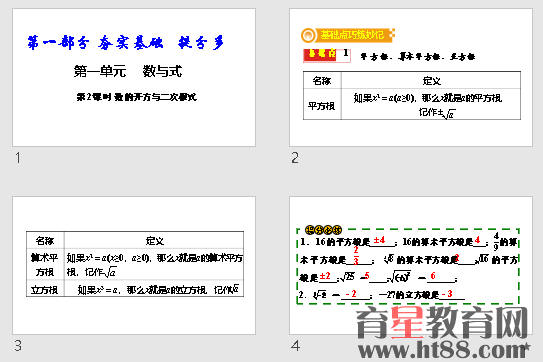Viewport: 543px width, 362px height.
Task: Select slide 3 thumbnail with 算术平方根 table
Action: pos(134,265)
